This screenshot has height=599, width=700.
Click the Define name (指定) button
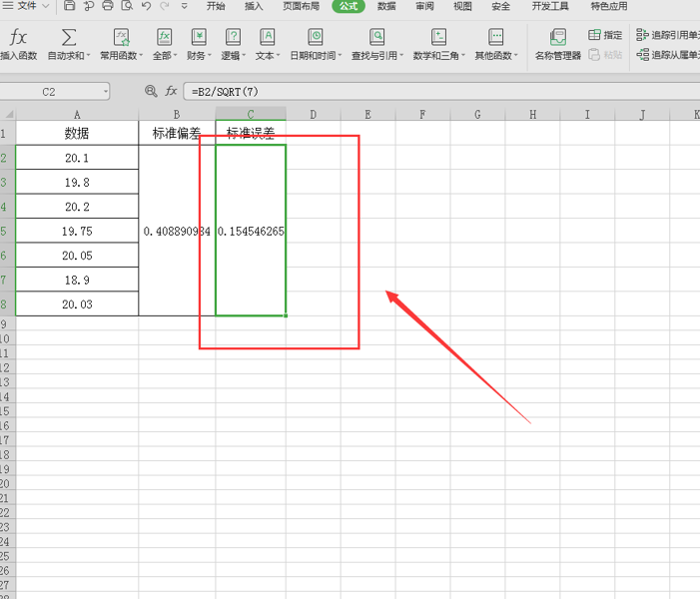click(x=605, y=35)
